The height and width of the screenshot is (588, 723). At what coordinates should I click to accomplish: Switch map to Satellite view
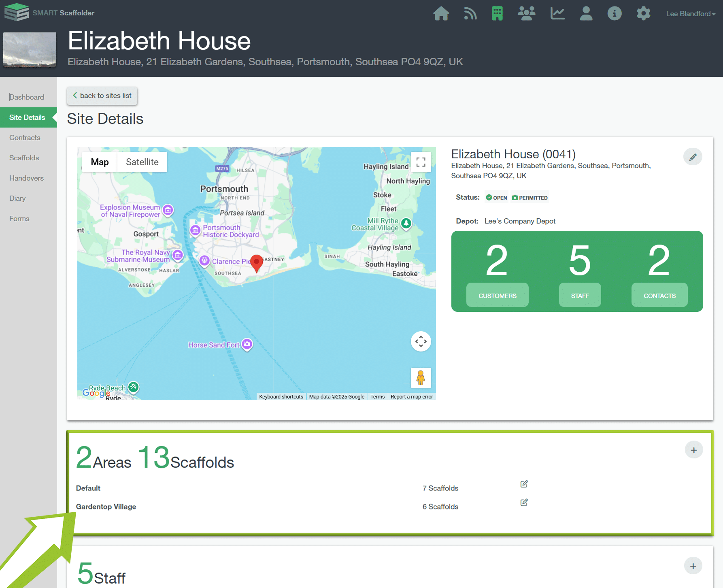142,162
